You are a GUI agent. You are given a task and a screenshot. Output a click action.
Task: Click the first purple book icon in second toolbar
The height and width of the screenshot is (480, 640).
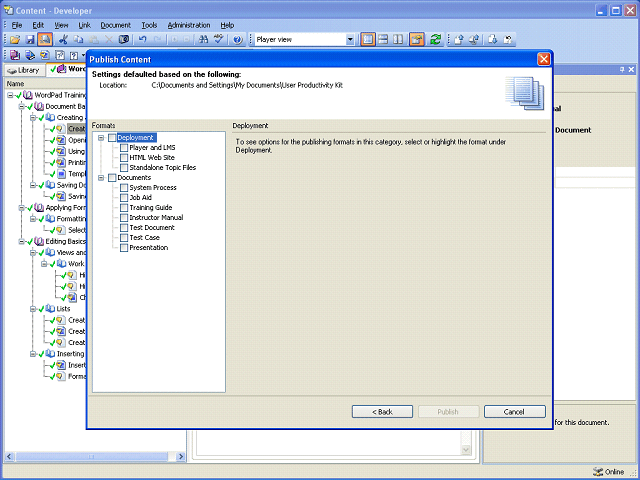coord(15,55)
